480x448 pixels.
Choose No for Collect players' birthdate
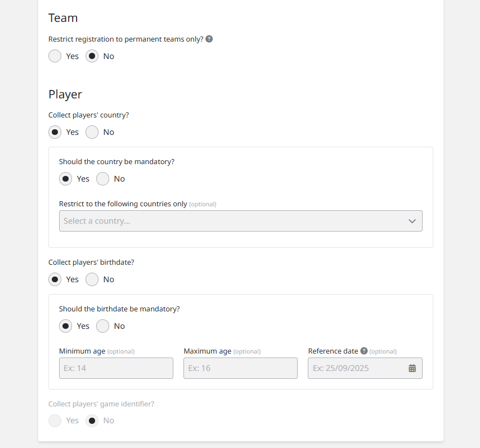point(92,279)
